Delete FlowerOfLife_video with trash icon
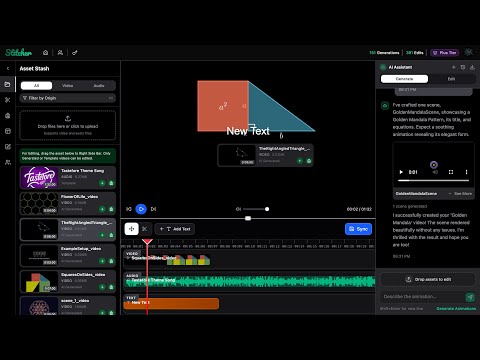Image resolution: width=480 pixels, height=360 pixels. (x=111, y=209)
